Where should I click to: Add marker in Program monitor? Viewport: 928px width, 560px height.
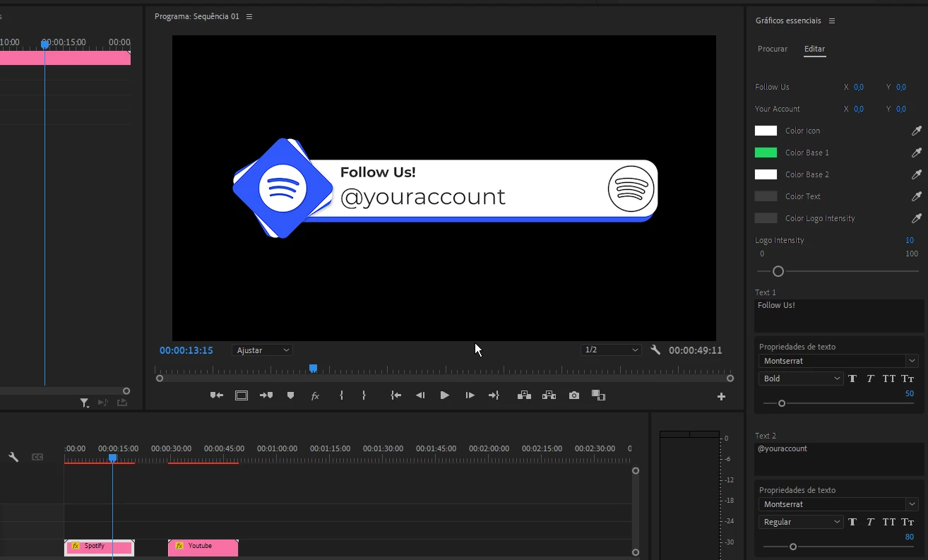(x=290, y=395)
